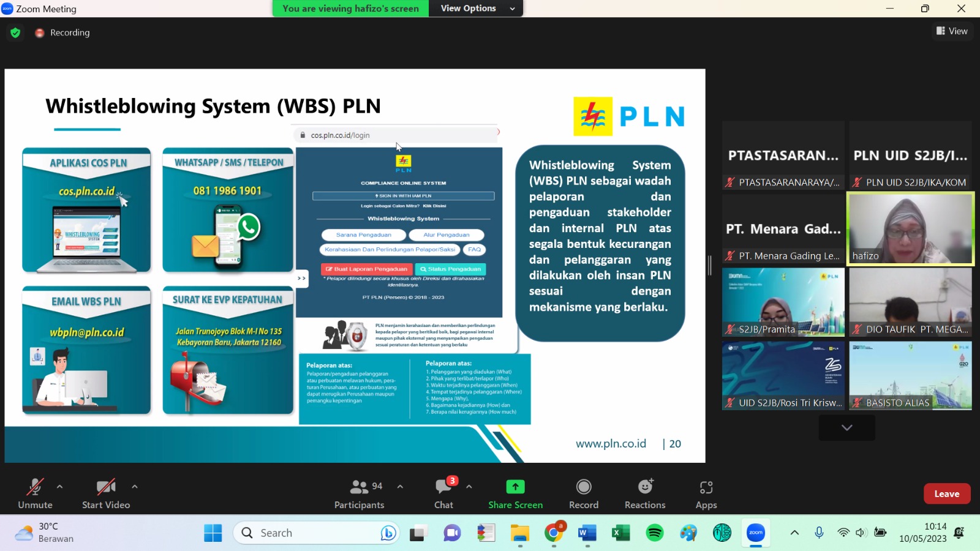
Task: Select hafizo's video tile
Action: [910, 228]
